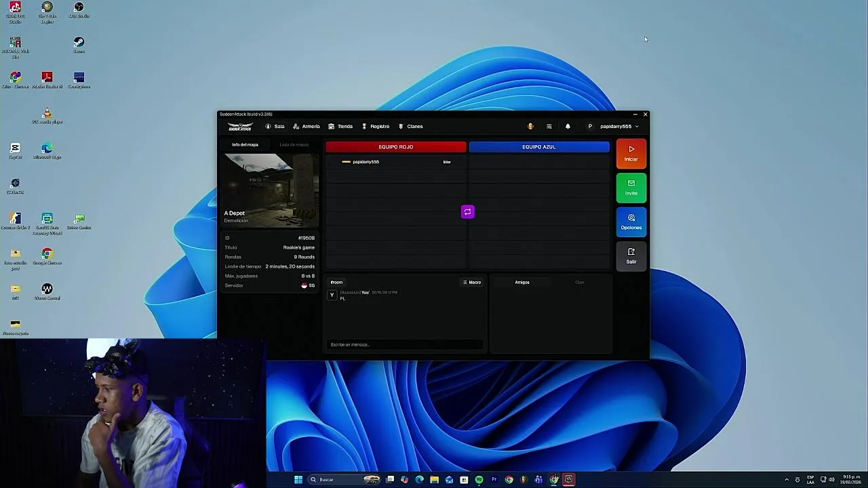Open the blue Opciones button
The height and width of the screenshot is (488, 868).
click(631, 222)
